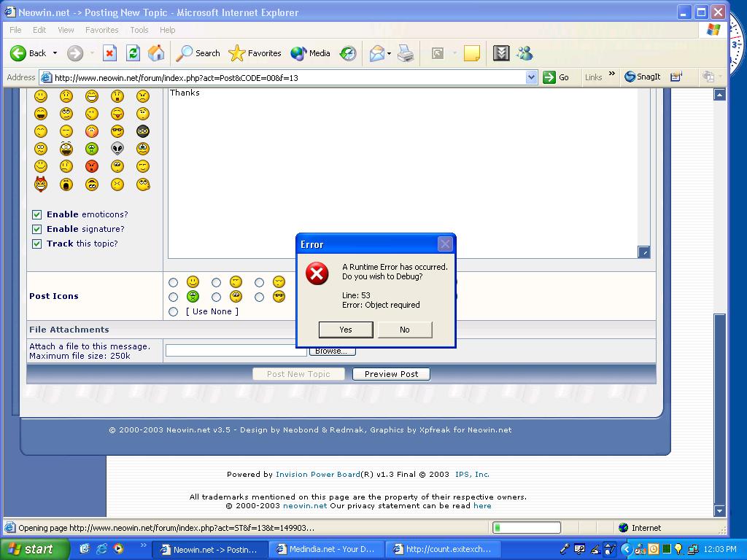747x560 pixels.
Task: Insert the sunglasses emoticon from grid
Action: [x=117, y=131]
